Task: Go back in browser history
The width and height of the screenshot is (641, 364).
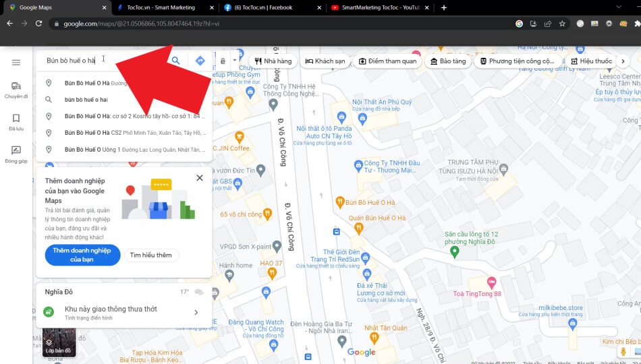Action: [10, 24]
